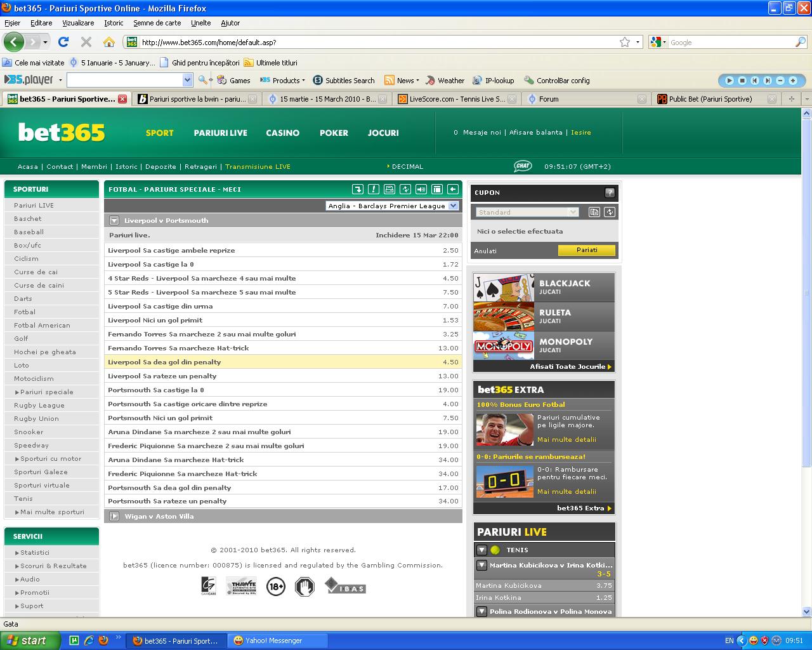The height and width of the screenshot is (650, 812).
Task: Open the CHAT bubble icon
Action: (523, 166)
